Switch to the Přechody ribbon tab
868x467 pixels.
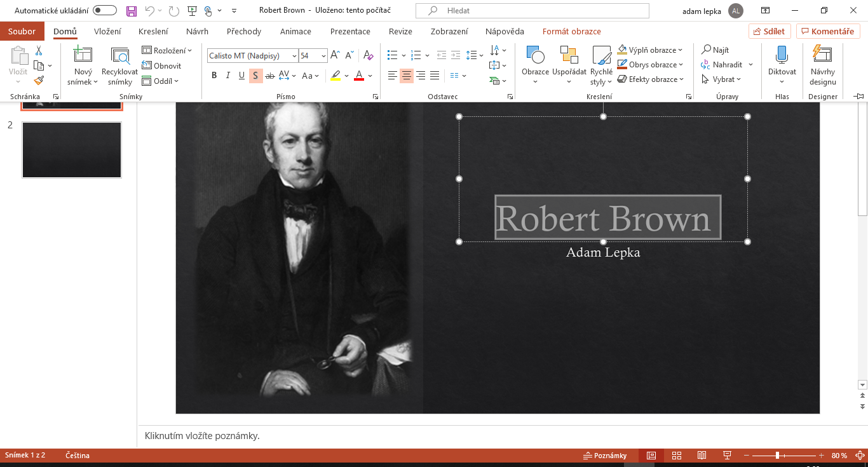tap(244, 31)
